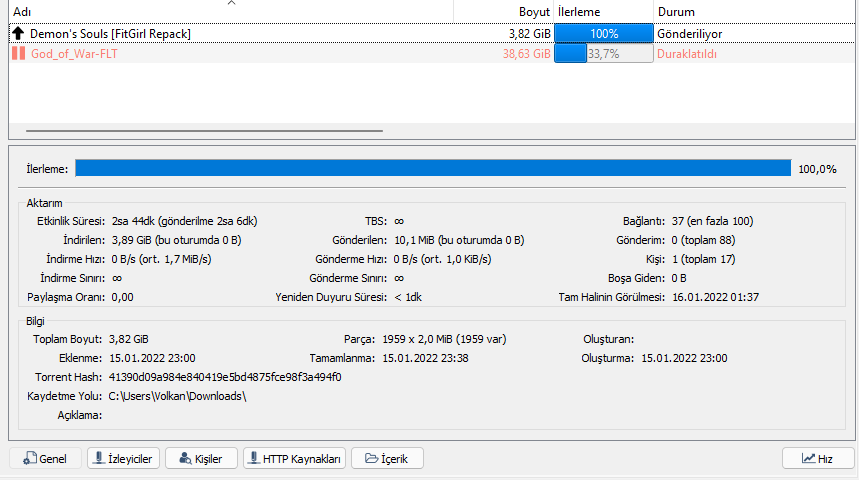This screenshot has height=480, width=859.
Task: Click the C:\Users\Volkan\Downloads\ save path
Action: point(177,396)
